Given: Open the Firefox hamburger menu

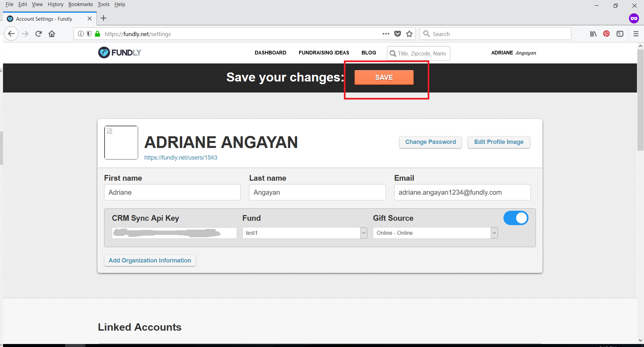Looking at the screenshot, I should (x=636, y=34).
